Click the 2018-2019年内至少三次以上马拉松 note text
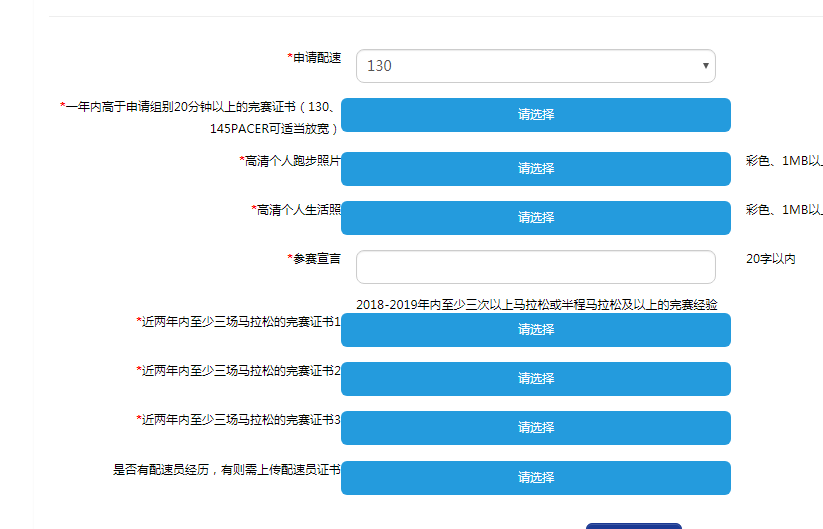 coord(536,305)
